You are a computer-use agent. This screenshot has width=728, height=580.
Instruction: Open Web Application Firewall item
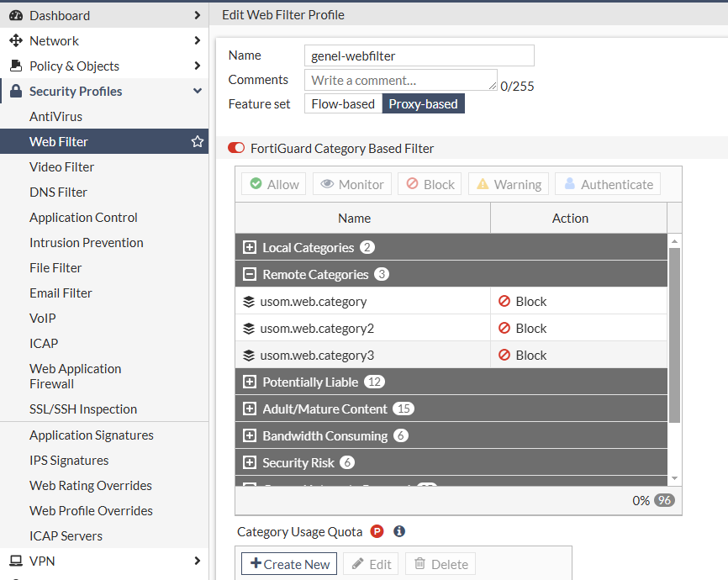point(75,376)
